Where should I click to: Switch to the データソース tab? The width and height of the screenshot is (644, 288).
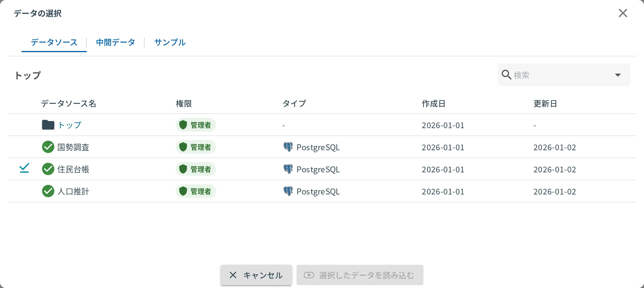54,43
